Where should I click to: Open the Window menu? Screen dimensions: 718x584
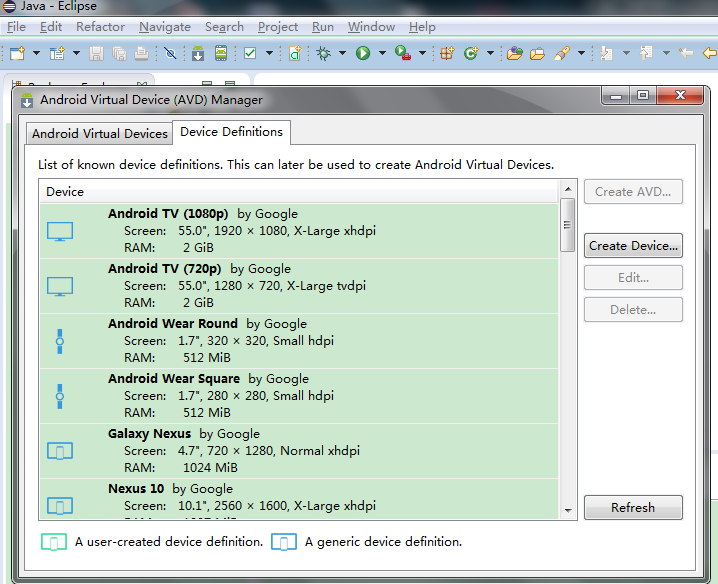[371, 27]
